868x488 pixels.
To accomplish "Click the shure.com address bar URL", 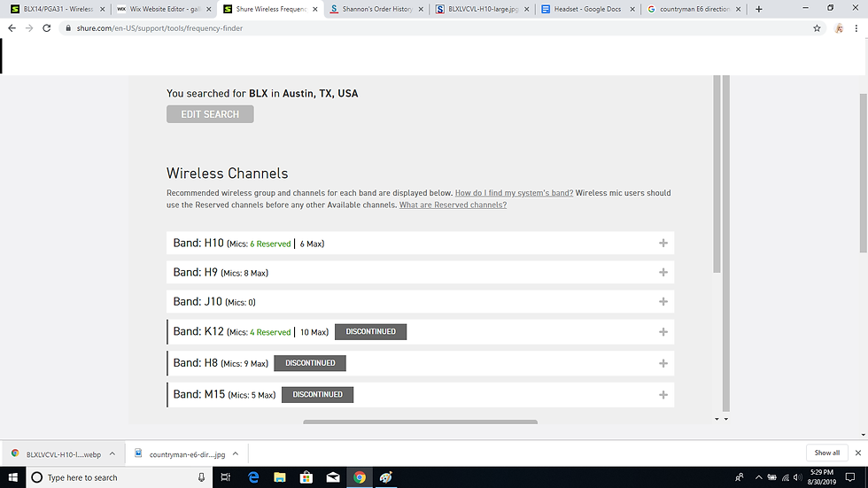I will click(x=159, y=28).
